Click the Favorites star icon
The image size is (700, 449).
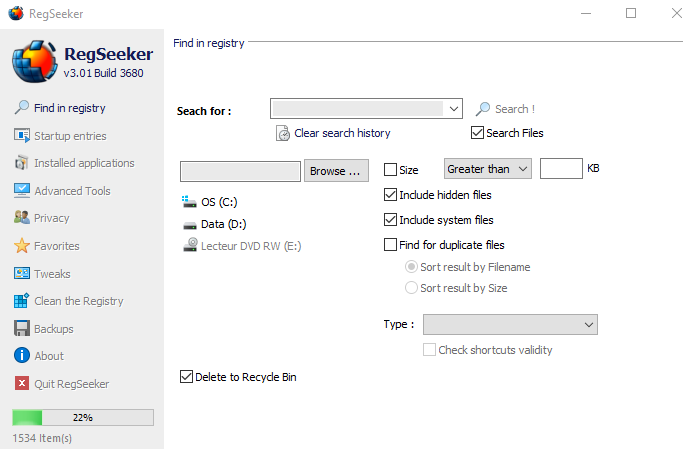tap(21, 245)
